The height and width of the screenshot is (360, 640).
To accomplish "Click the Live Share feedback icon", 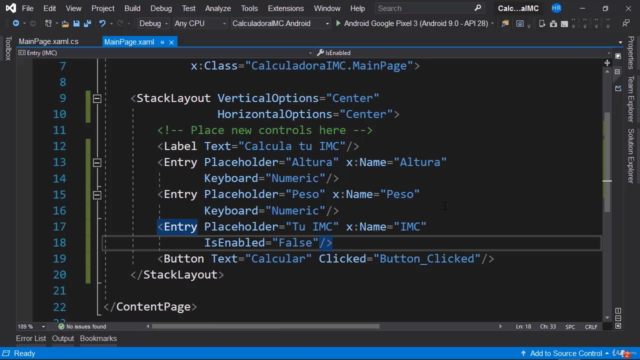I will coord(626,24).
